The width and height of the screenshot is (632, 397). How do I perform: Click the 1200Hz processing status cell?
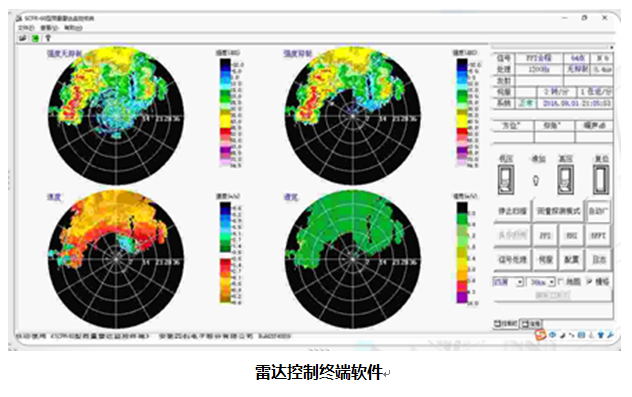(539, 70)
